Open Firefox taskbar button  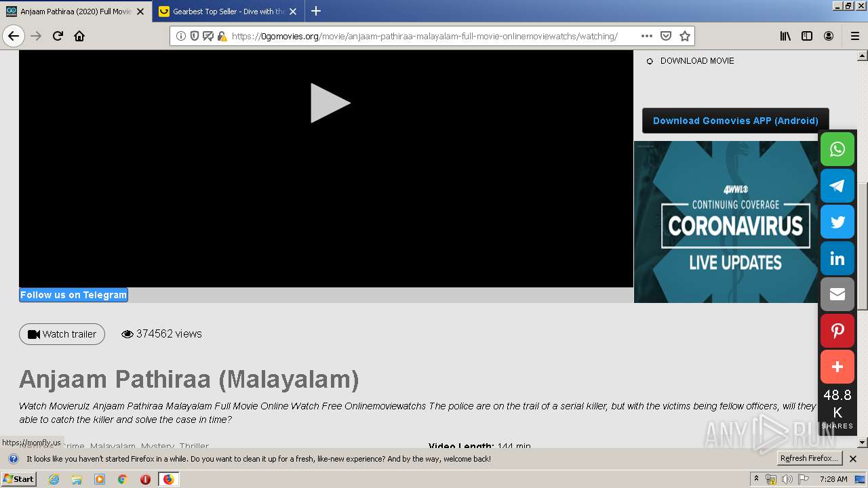pyautogui.click(x=168, y=479)
